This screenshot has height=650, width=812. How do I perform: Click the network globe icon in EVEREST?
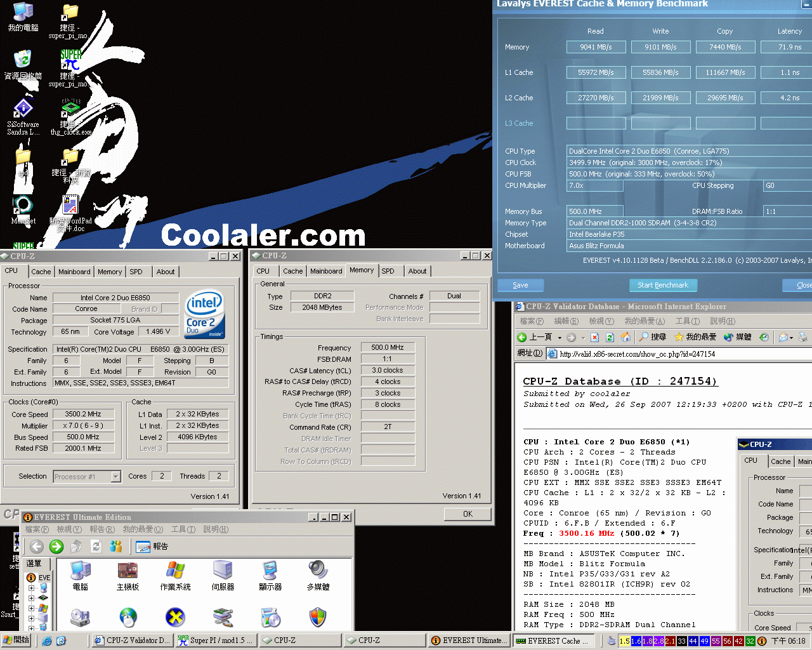point(128,617)
